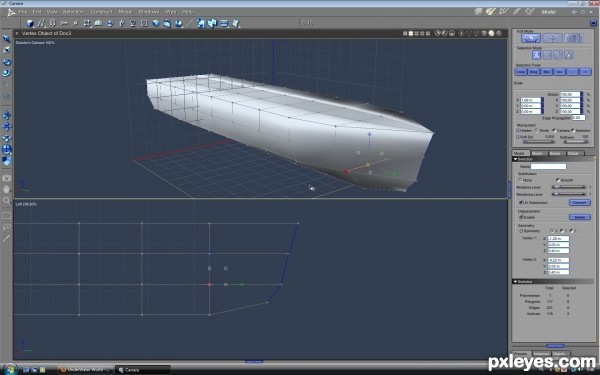600x375 pixels.
Task: Open the File menu
Action: (x=23, y=12)
